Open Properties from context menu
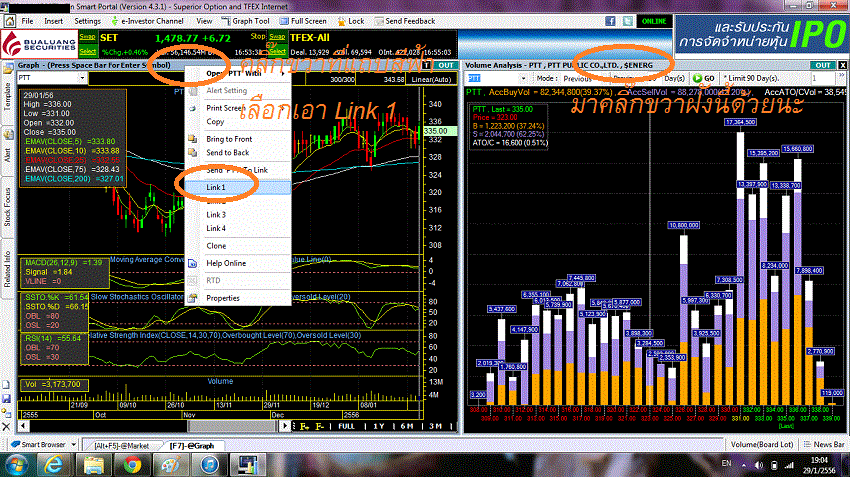The width and height of the screenshot is (850, 477). pyautogui.click(x=223, y=298)
